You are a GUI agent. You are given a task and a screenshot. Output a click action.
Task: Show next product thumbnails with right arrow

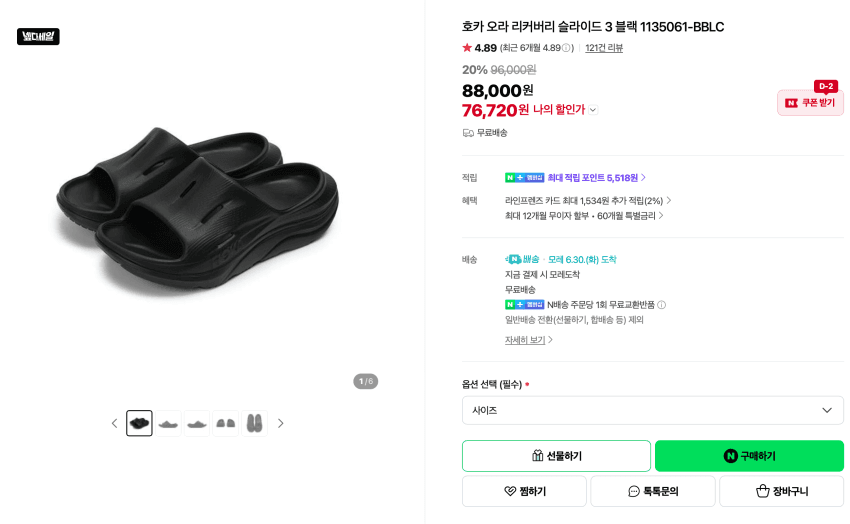tap(280, 423)
